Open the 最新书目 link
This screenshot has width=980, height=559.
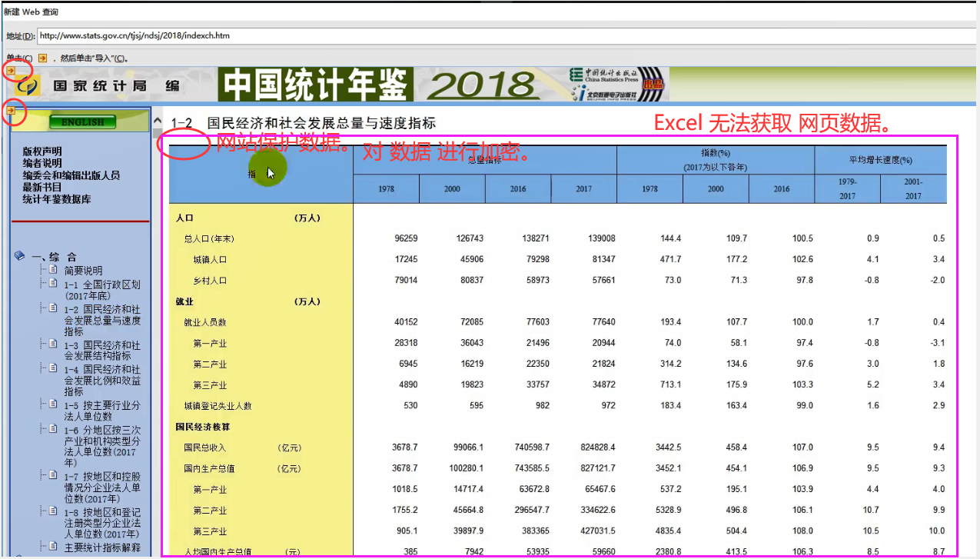click(x=42, y=187)
